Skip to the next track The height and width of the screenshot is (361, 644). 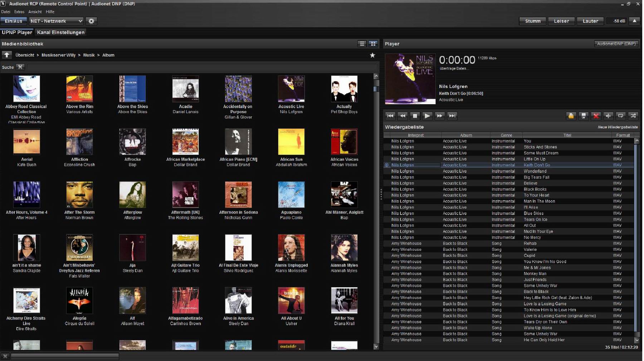[452, 116]
